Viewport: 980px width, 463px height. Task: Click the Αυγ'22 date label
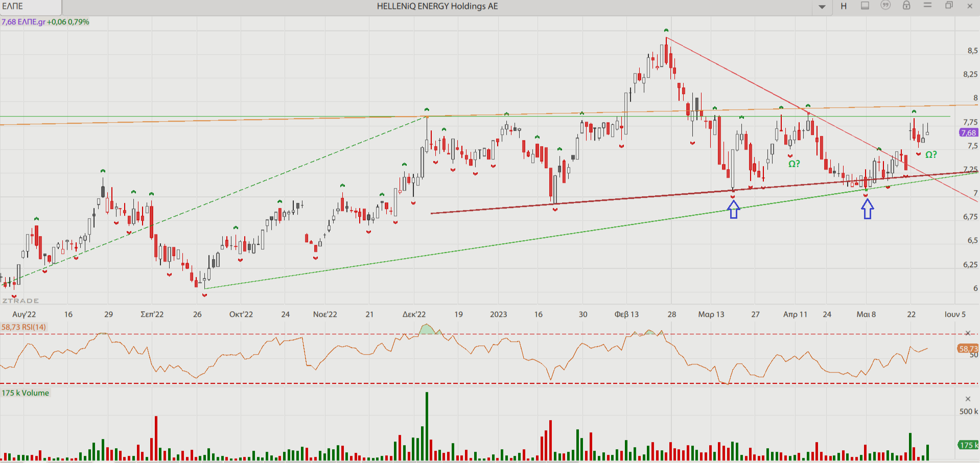24,314
